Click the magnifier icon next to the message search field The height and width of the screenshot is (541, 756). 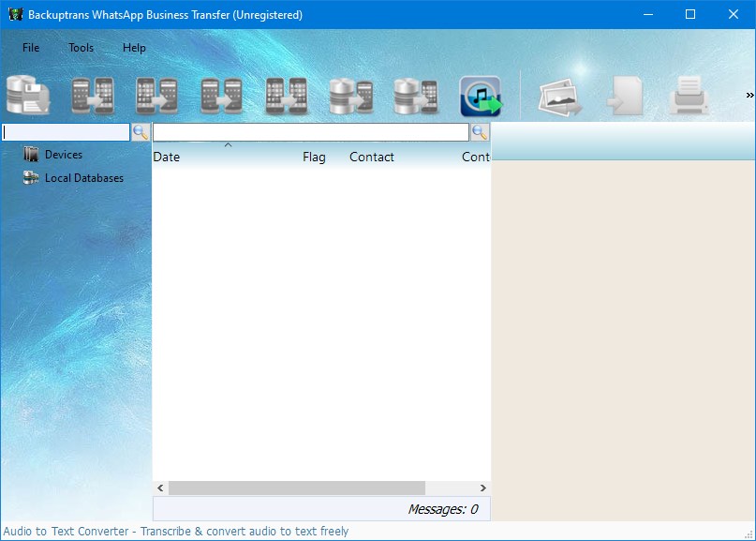point(481,132)
